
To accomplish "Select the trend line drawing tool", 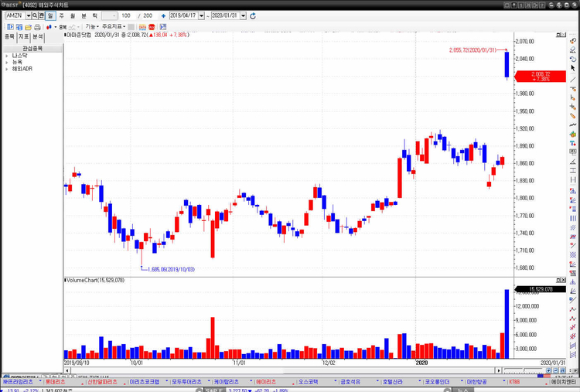I will (x=573, y=79).
